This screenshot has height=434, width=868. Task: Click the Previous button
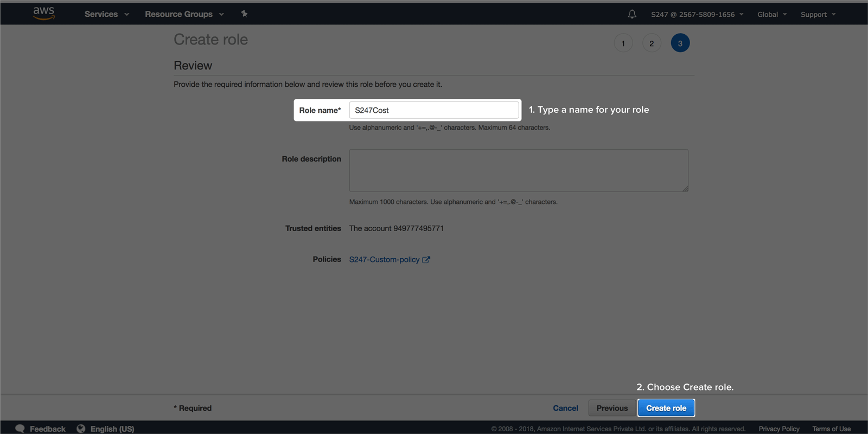pyautogui.click(x=612, y=408)
